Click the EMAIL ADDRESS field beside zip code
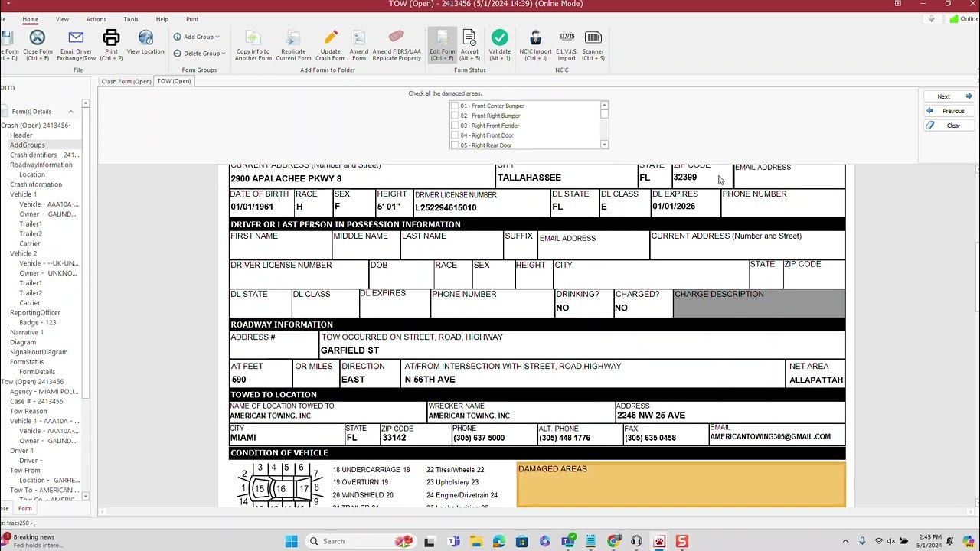The width and height of the screenshot is (980, 551). click(x=789, y=175)
